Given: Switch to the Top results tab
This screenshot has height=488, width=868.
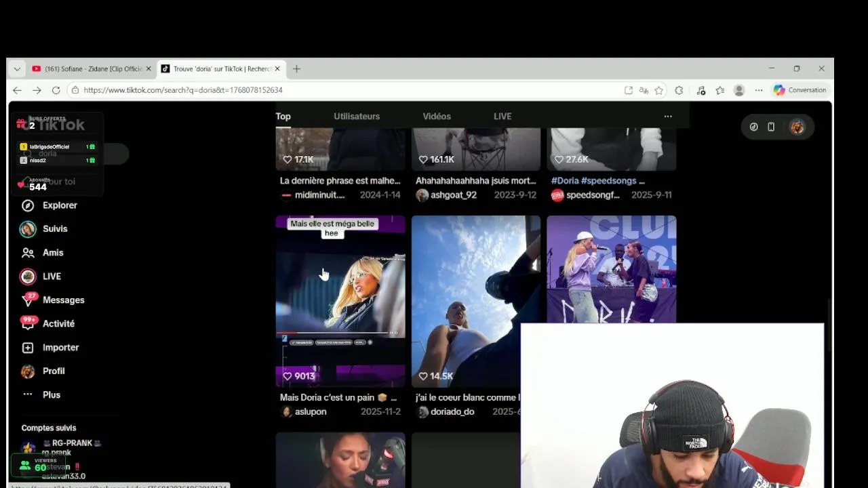Looking at the screenshot, I should 283,117.
